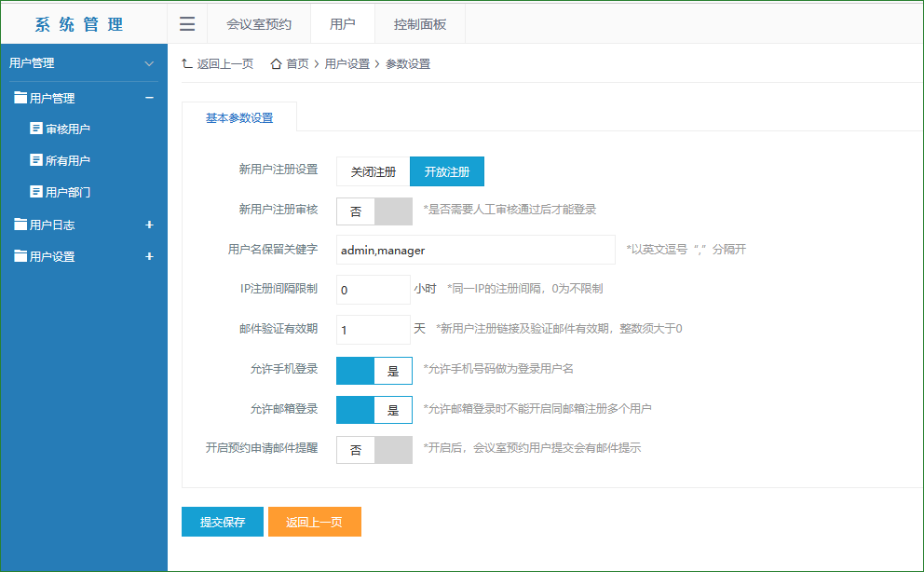Screen dimensions: 924x572
Task: Click the orange 返回上一页 button
Action: (x=314, y=522)
